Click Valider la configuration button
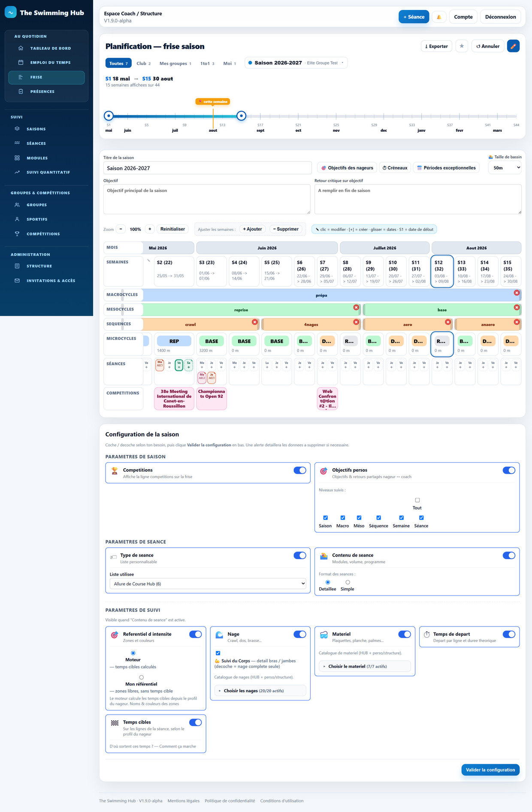This screenshot has height=812, width=532. [x=490, y=770]
